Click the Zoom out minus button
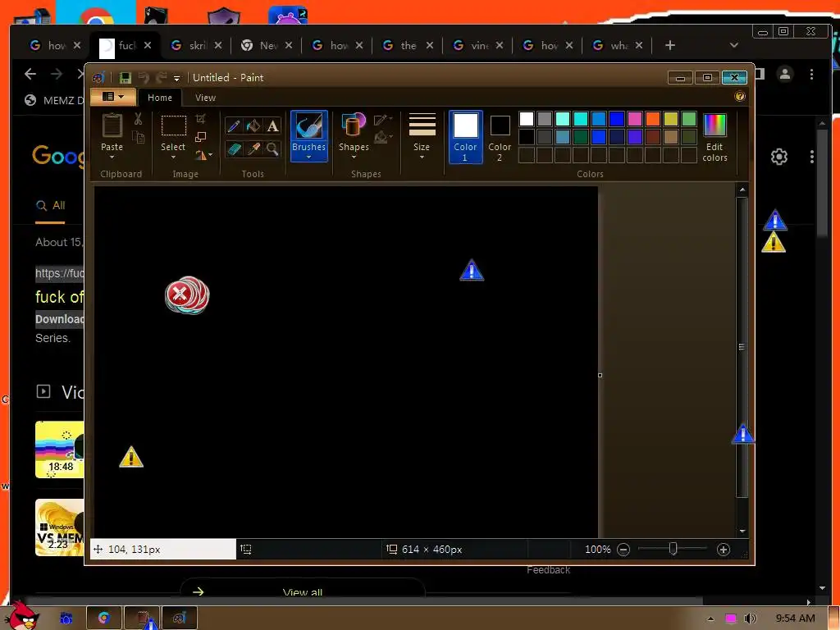The width and height of the screenshot is (840, 630). click(x=623, y=550)
